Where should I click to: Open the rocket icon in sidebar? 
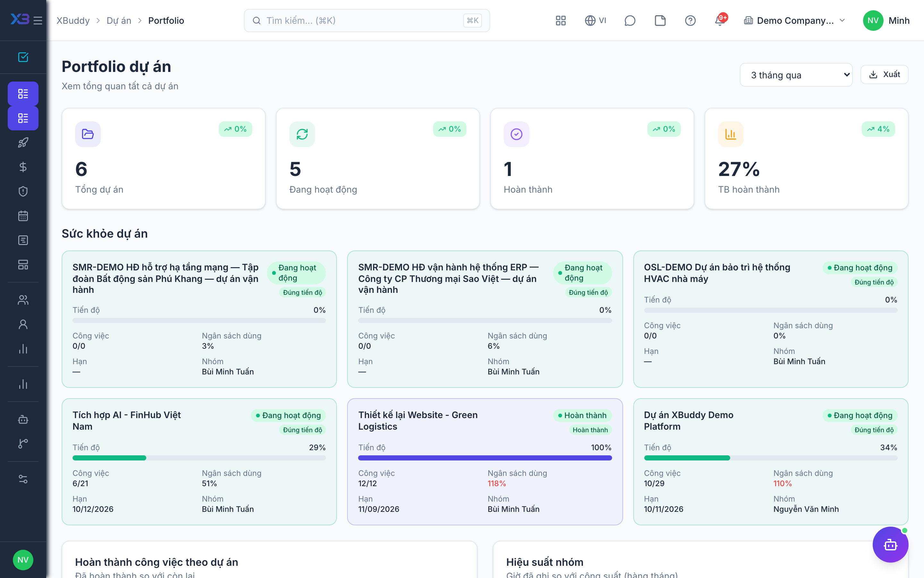(x=23, y=143)
